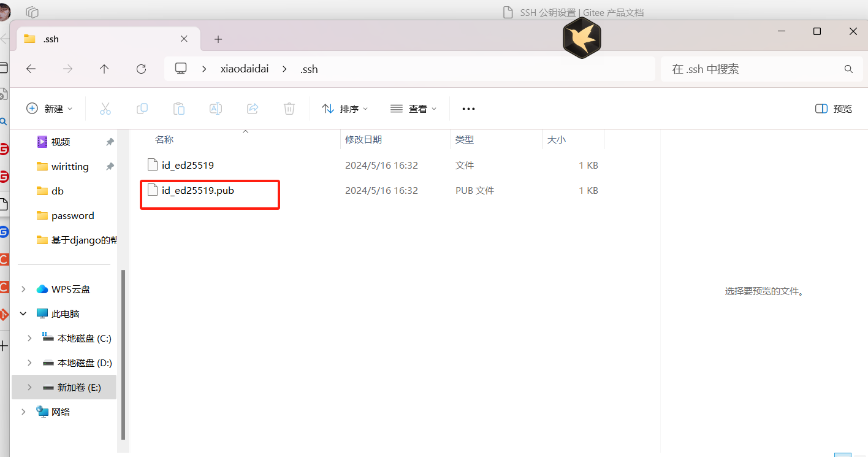Select 本地磁盘 (D:) drive
Screen dimensions: 868x457
pyautogui.click(x=85, y=363)
